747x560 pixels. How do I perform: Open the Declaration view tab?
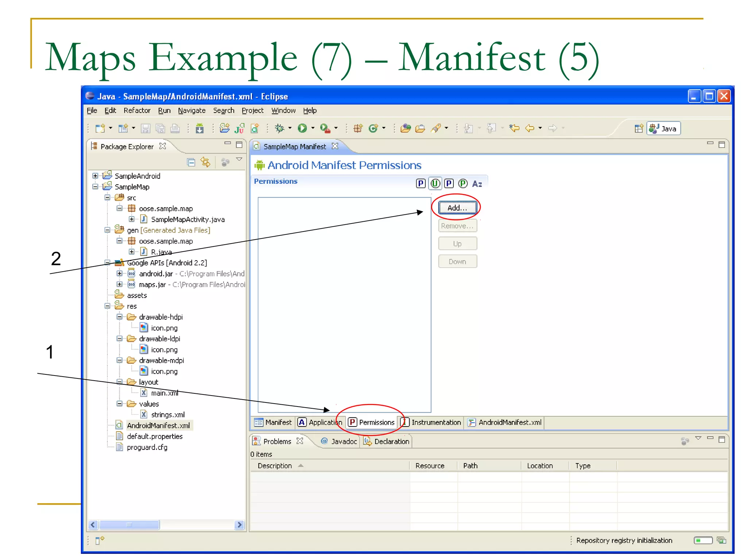(x=387, y=441)
